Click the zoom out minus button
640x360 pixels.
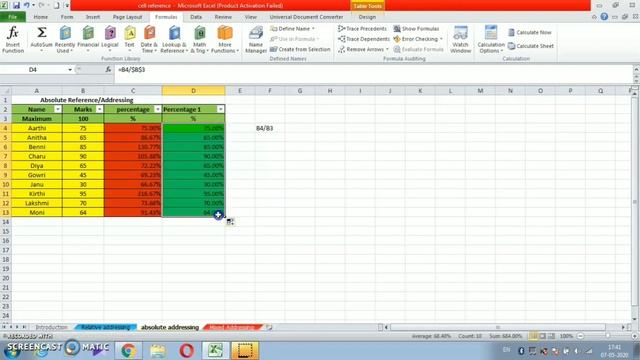580,336
